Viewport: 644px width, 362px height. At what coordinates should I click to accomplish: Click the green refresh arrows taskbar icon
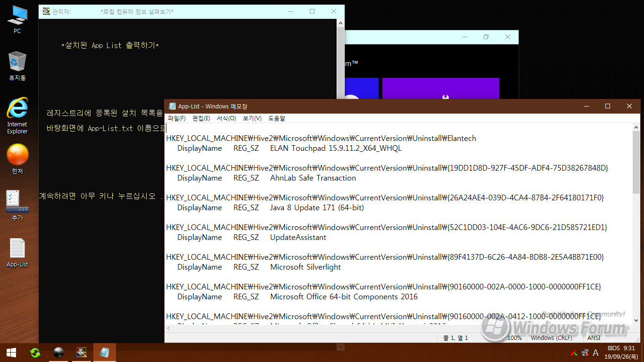[x=35, y=353]
